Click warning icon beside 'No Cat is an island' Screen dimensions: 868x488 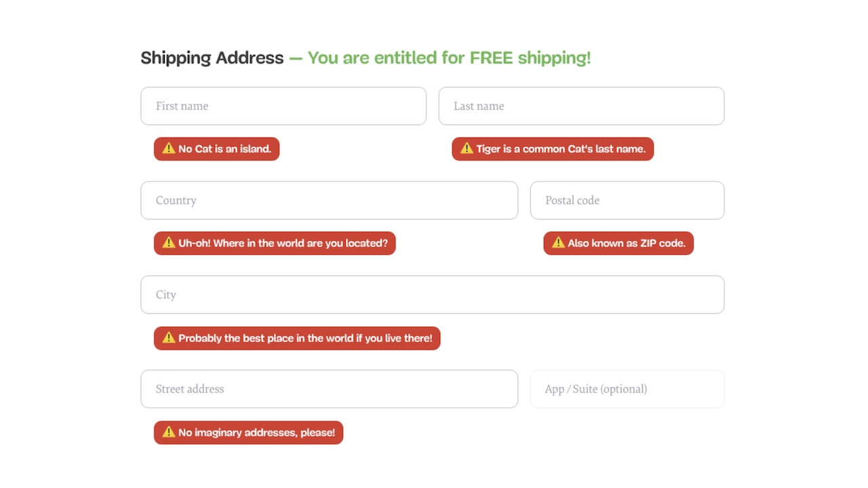click(169, 148)
